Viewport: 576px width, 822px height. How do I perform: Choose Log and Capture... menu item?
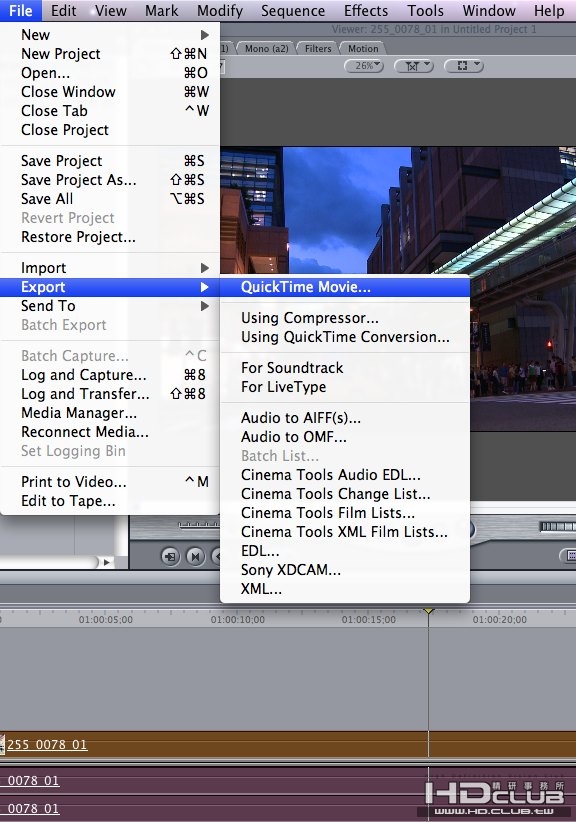pyautogui.click(x=110, y=375)
